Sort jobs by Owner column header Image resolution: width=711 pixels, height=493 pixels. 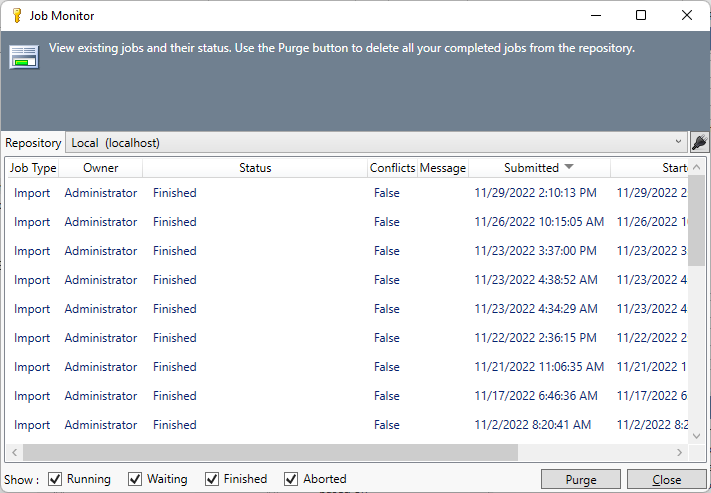100,168
